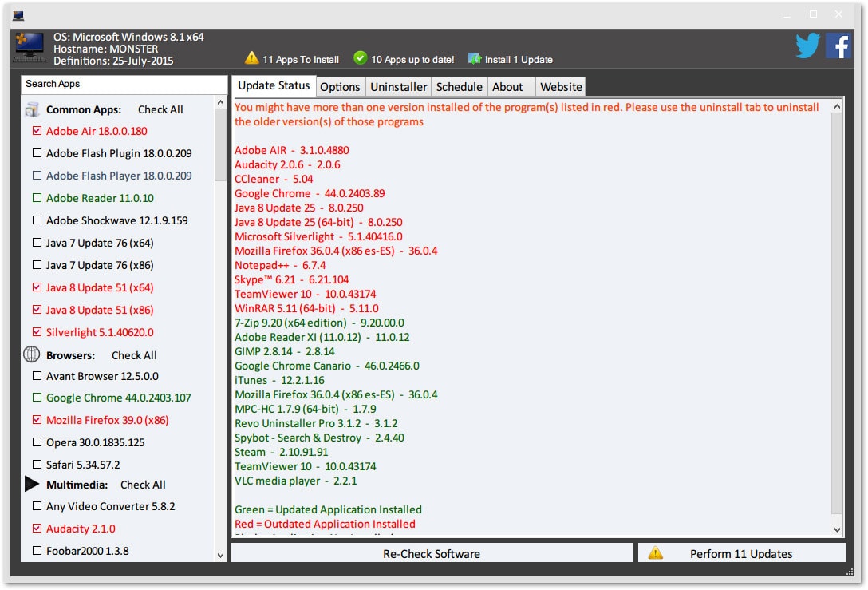Viewport: 868px width, 590px height.
Task: Click the Re-Check Software button
Action: click(432, 553)
